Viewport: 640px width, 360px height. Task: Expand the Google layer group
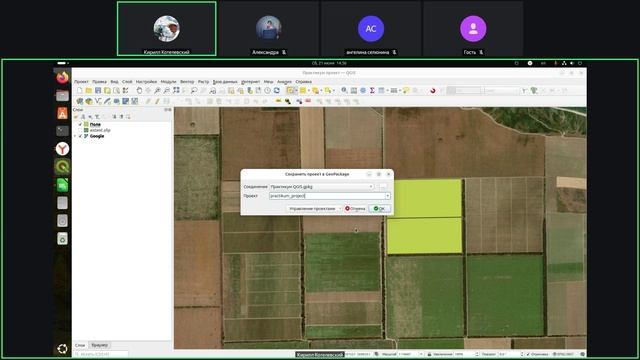(x=75, y=136)
